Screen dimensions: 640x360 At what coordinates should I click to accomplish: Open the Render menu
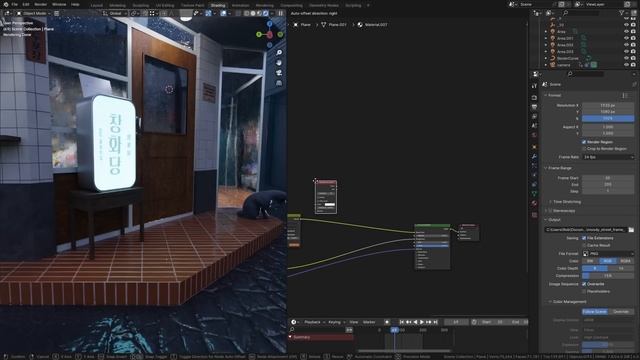(40, 4)
